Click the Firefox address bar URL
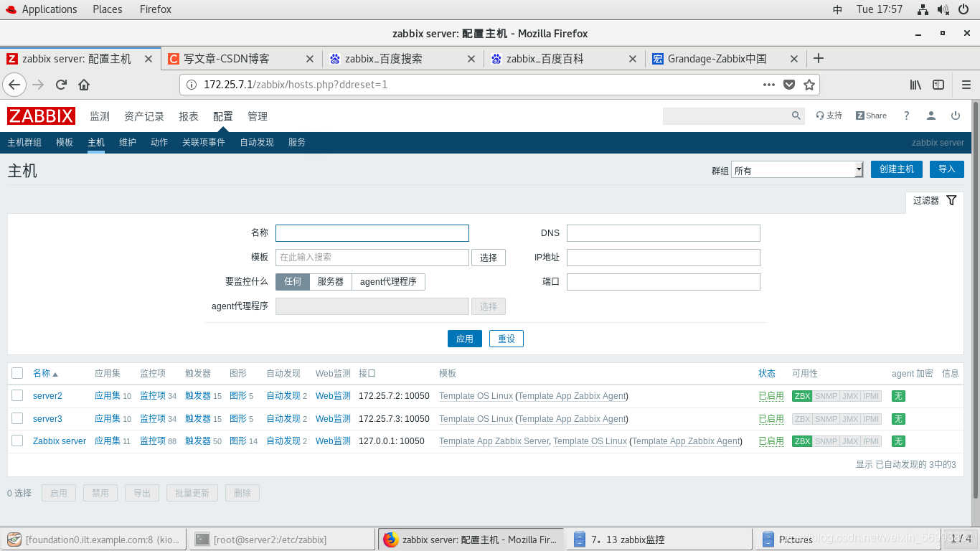Image resolution: width=980 pixels, height=551 pixels. (x=296, y=85)
